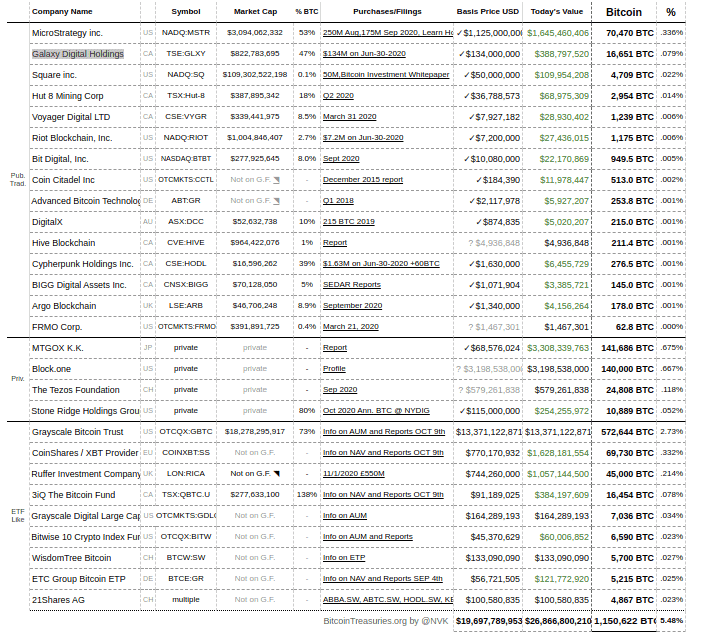Open WisdomTree Bitcoin 'Info on ETP' link
Viewport: 708px width, 641px height.
344,557
